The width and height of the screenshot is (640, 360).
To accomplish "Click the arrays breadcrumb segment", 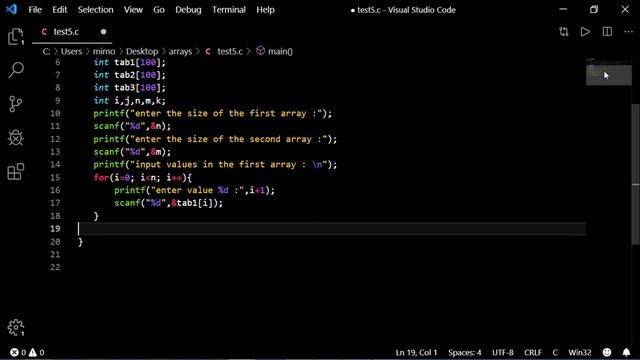I will pos(180,51).
